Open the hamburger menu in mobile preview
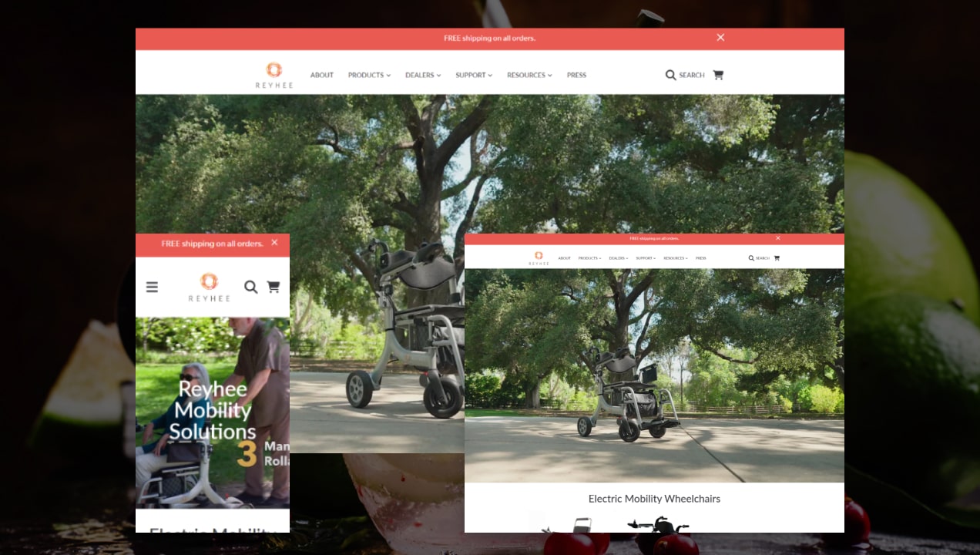 (x=152, y=287)
